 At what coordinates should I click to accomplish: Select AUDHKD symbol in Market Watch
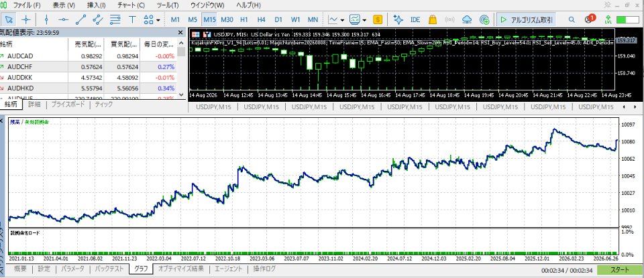[x=20, y=88]
